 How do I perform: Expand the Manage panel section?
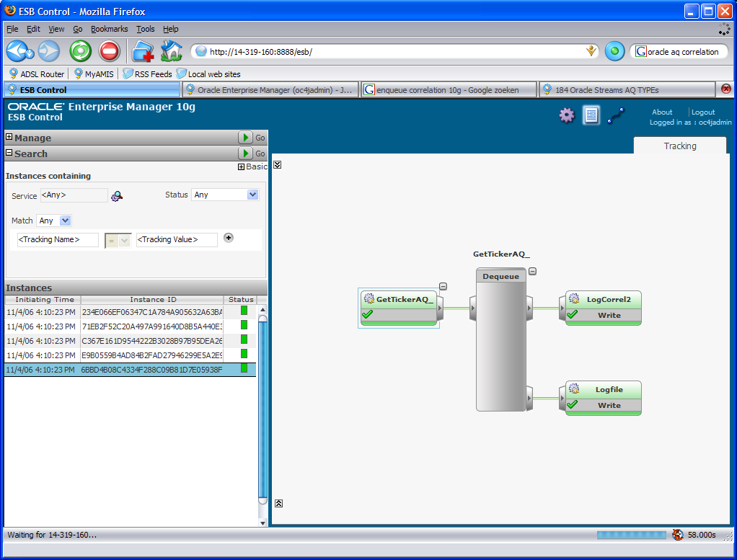[x=9, y=137]
